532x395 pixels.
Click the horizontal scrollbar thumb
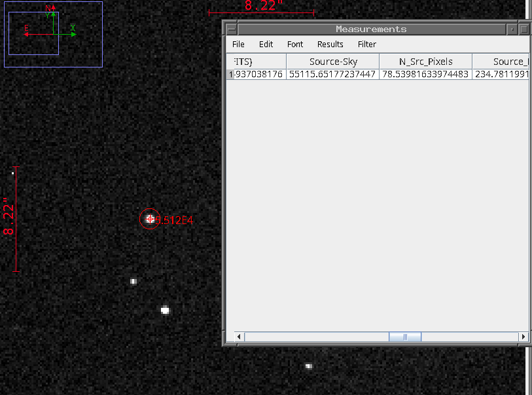405,337
